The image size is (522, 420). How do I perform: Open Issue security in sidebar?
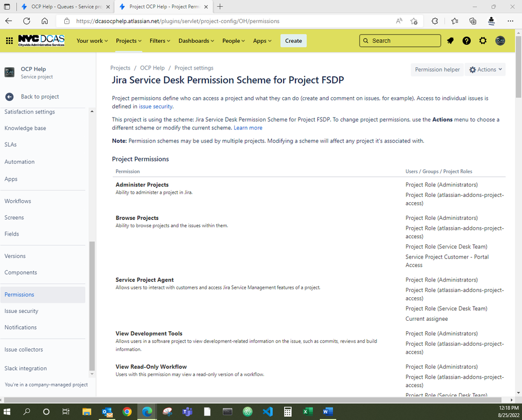21,311
